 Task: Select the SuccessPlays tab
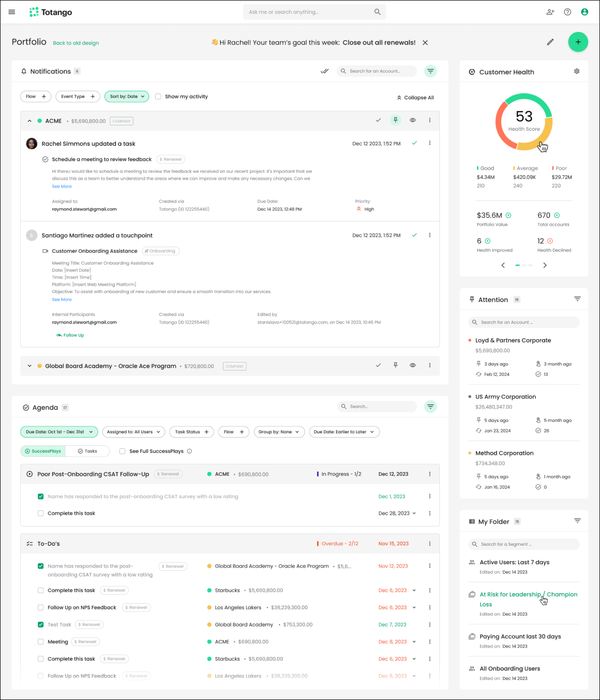coord(43,451)
